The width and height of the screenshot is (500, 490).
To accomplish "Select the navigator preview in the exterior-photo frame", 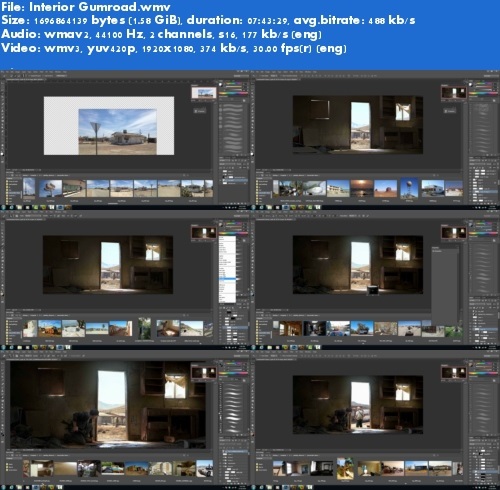I will [204, 92].
